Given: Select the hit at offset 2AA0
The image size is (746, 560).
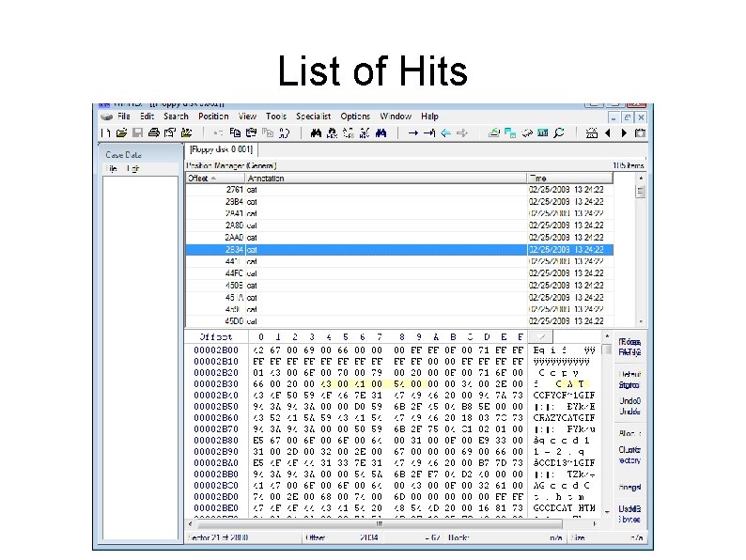Looking at the screenshot, I should click(x=399, y=238).
